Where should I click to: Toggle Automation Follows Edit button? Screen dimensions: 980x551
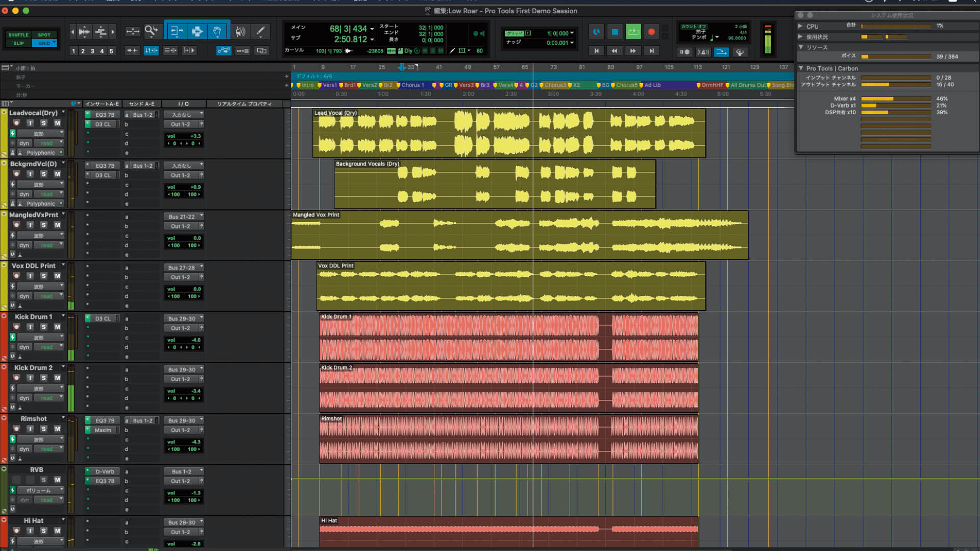point(224,51)
